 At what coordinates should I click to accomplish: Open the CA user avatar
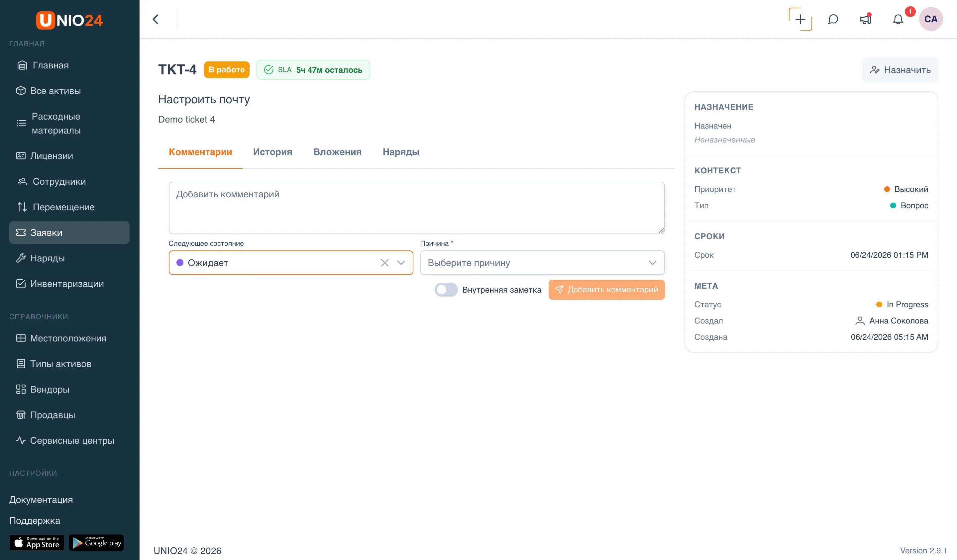pos(930,19)
